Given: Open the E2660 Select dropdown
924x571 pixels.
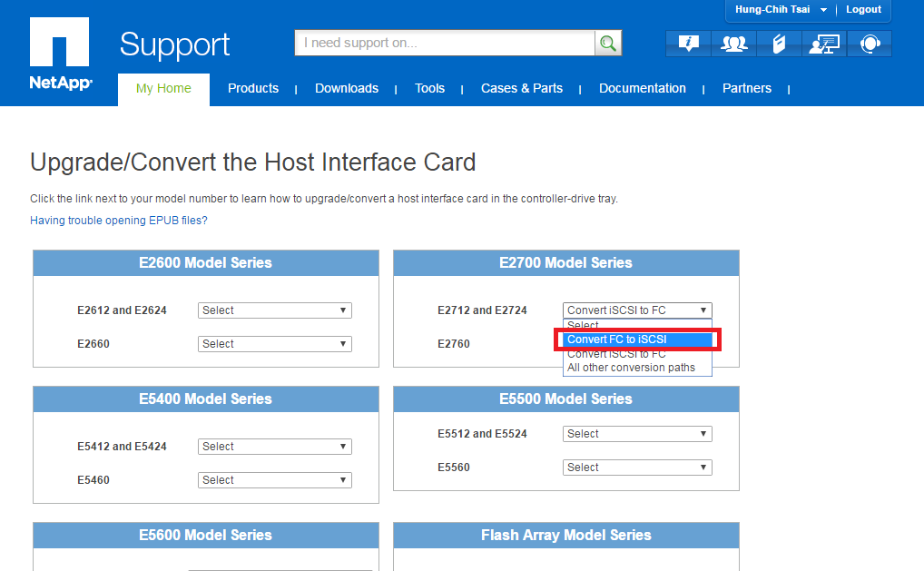Looking at the screenshot, I should tap(275, 344).
